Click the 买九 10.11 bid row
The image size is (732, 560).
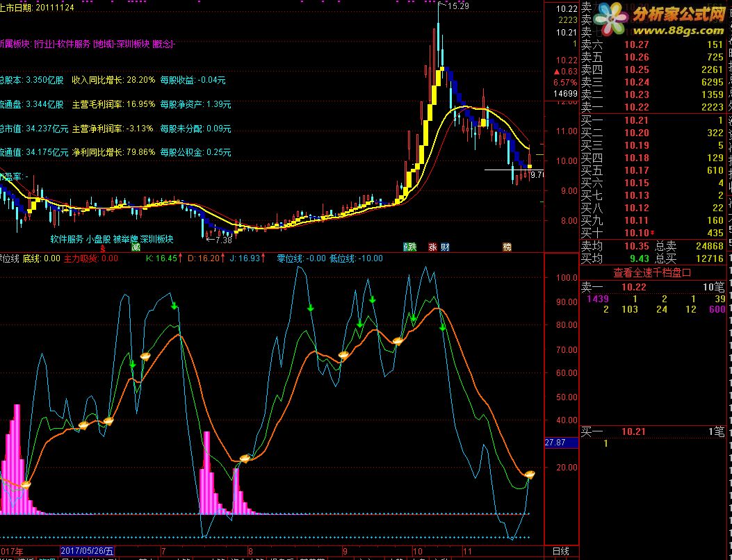pyautogui.click(x=652, y=220)
